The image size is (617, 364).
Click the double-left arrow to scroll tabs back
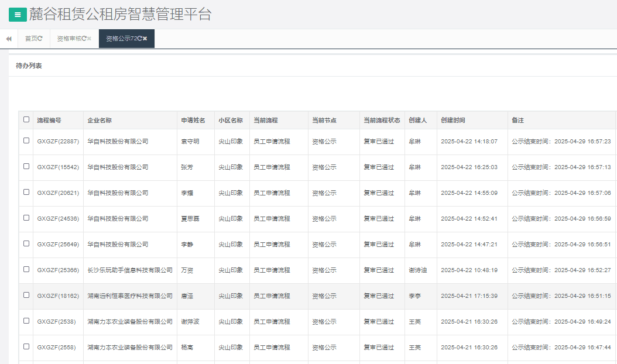point(9,39)
